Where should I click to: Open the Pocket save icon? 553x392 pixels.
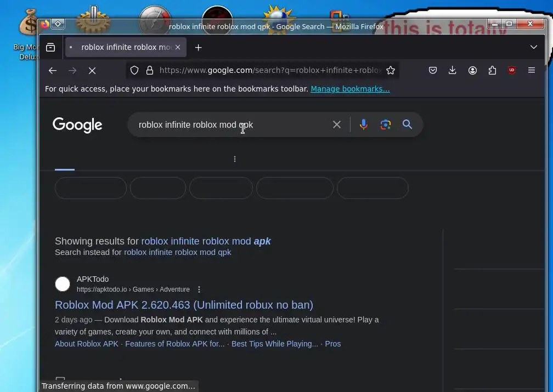coord(433,71)
